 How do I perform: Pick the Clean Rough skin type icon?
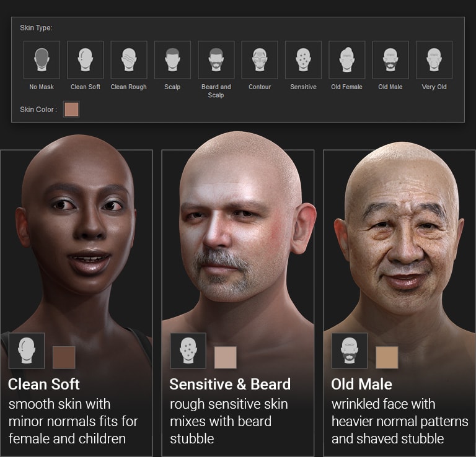(129, 60)
